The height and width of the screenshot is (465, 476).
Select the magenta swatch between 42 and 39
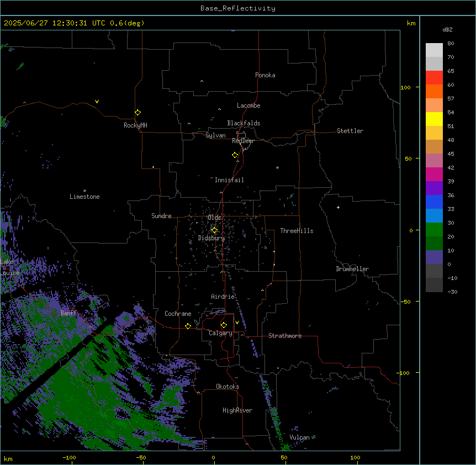(434, 174)
